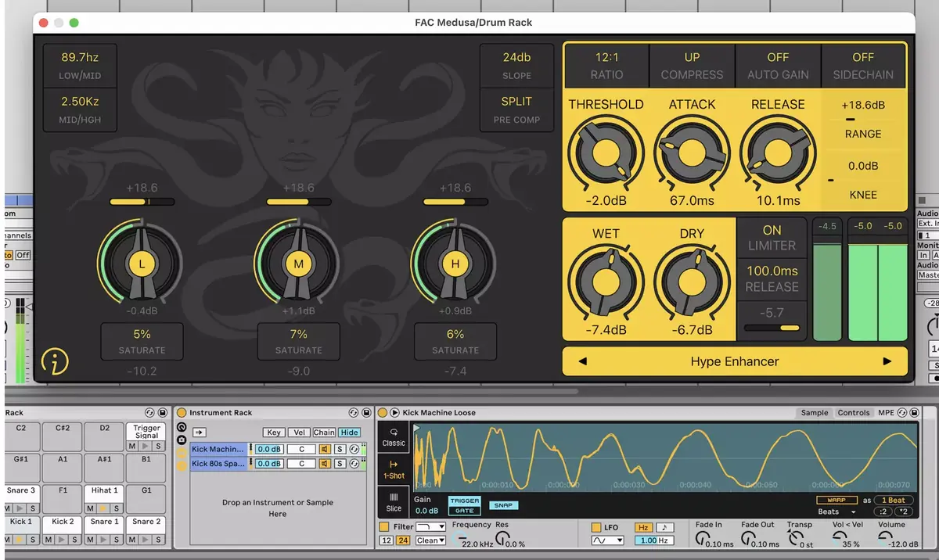Image resolution: width=939 pixels, height=560 pixels.
Task: Click the previous preset arrow beside Hype Enhancer
Action: [581, 361]
